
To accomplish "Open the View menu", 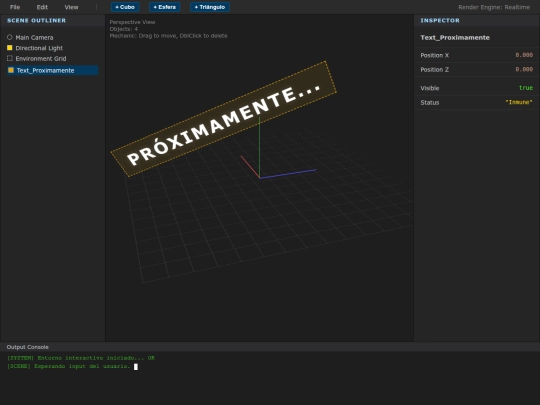I will click(x=71, y=7).
